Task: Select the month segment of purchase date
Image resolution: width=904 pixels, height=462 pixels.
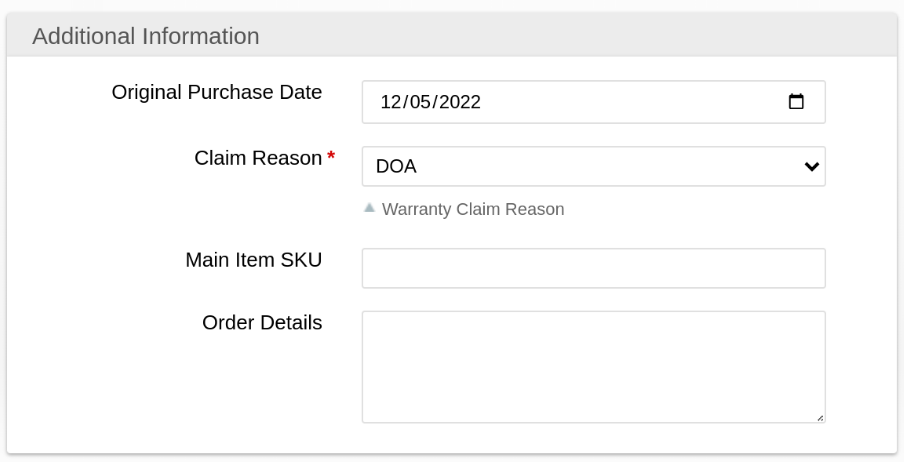Action: (390, 102)
